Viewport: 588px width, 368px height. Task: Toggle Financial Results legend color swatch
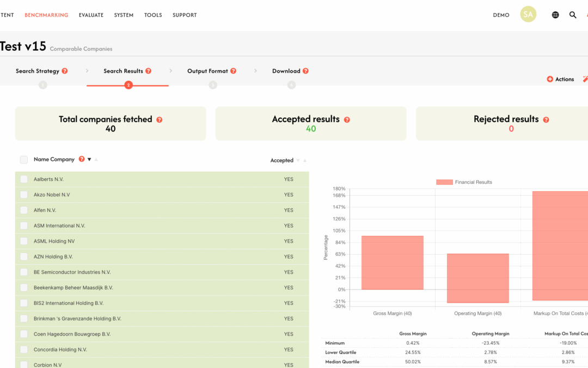(444, 182)
